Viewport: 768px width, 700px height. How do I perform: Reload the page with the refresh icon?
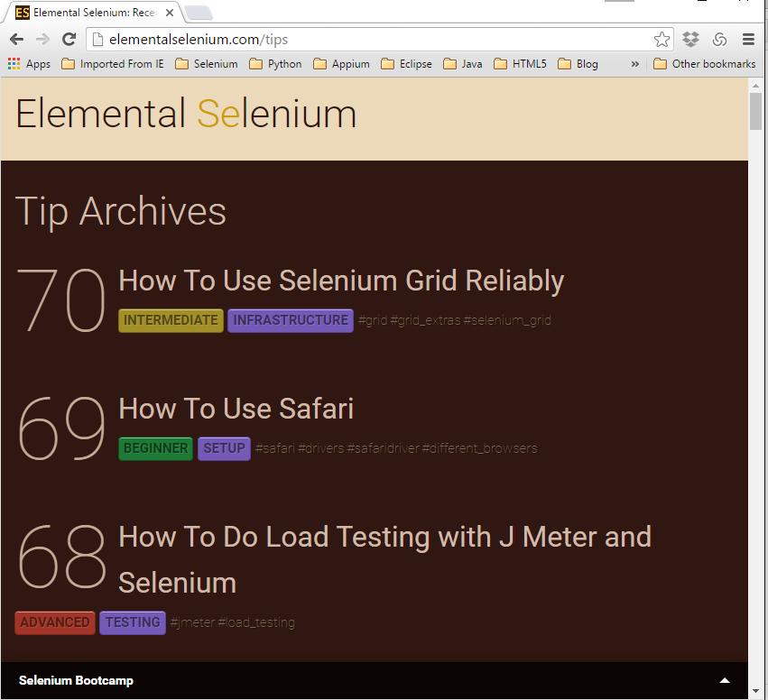point(69,39)
